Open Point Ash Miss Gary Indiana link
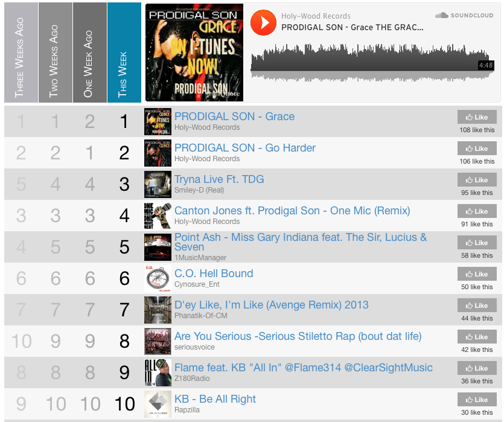 pos(301,242)
